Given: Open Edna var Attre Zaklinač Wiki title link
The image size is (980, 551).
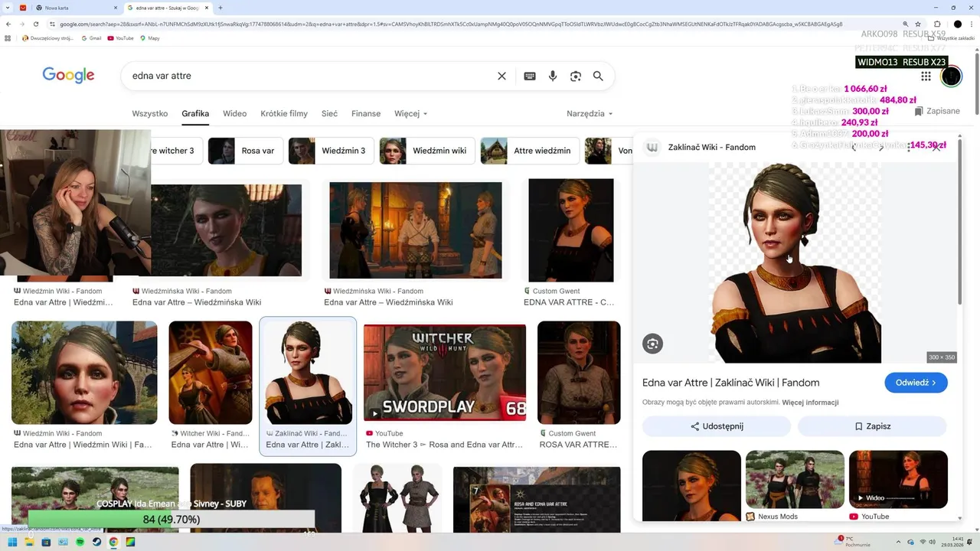Looking at the screenshot, I should (x=730, y=383).
